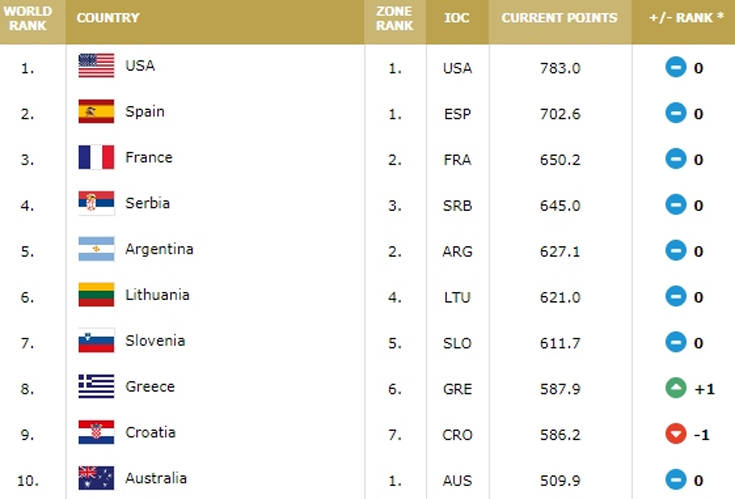This screenshot has width=735, height=499.
Task: Click the Slovenia flag icon
Action: (x=96, y=342)
